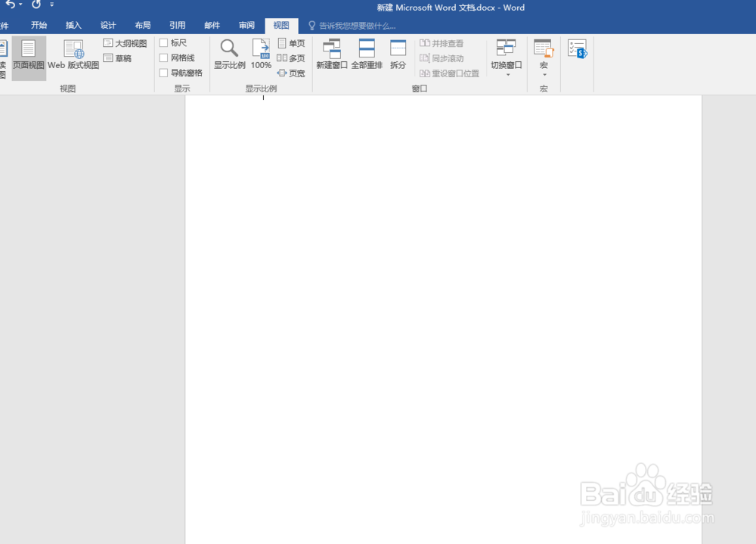The height and width of the screenshot is (544, 756).
Task: Click 重设窗口位置 reset window position
Action: pyautogui.click(x=449, y=73)
